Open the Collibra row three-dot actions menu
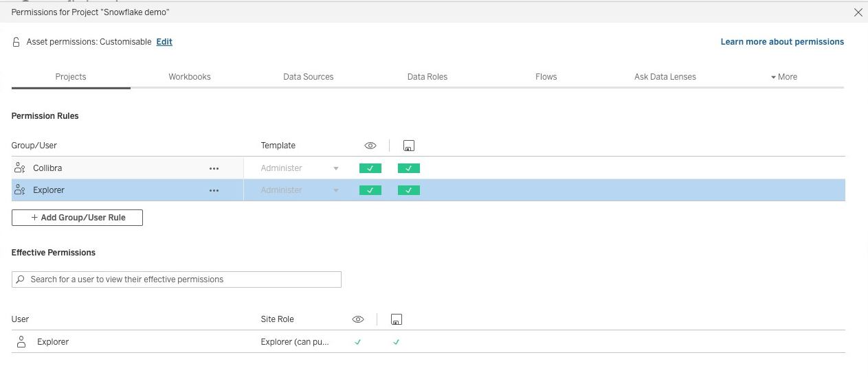 click(x=214, y=168)
